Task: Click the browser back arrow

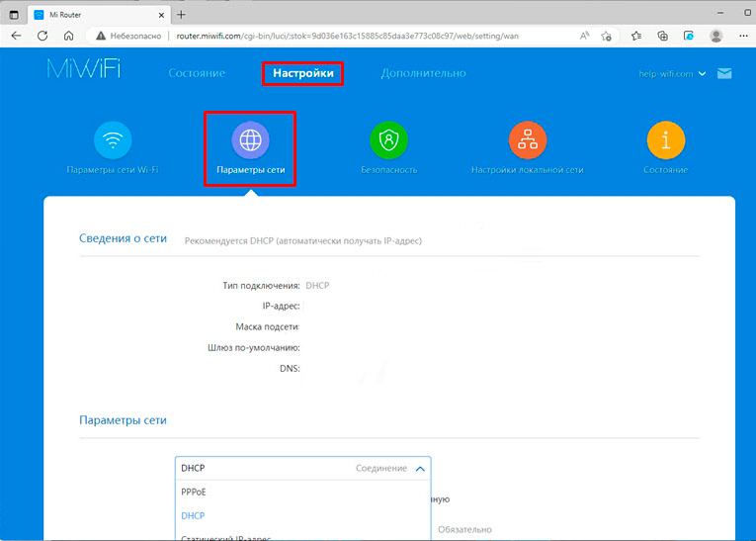Action: (17, 36)
